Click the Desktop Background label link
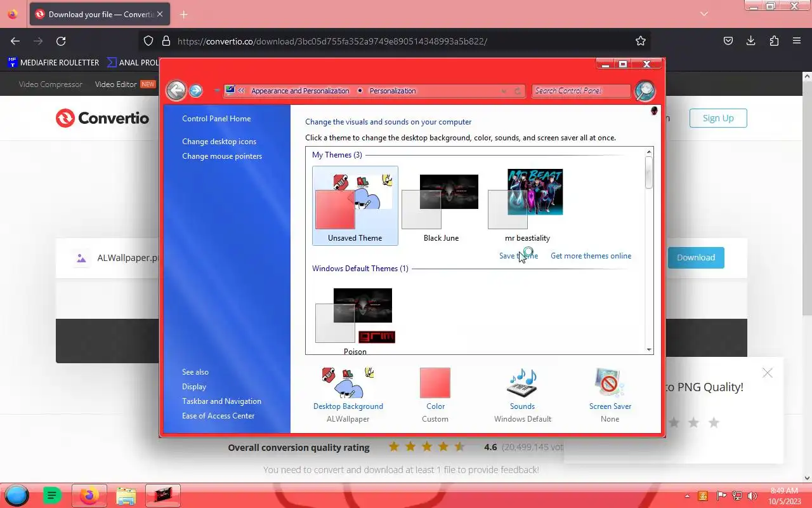 point(348,406)
